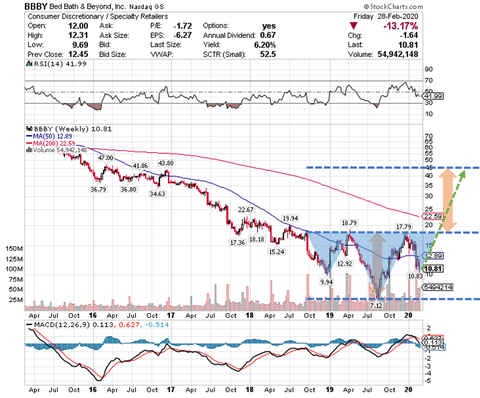This screenshot has width=480, height=398.
Task: Click the High price 12.31 value
Action: point(79,35)
